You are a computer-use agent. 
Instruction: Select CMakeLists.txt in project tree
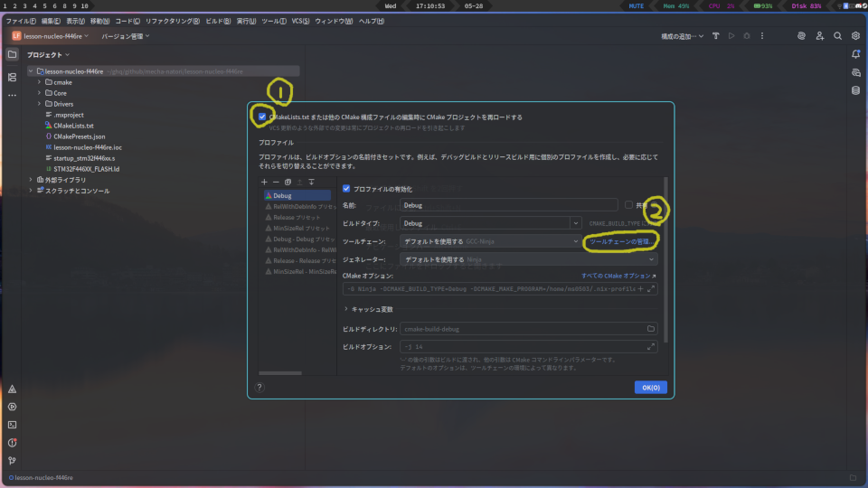[x=73, y=126]
